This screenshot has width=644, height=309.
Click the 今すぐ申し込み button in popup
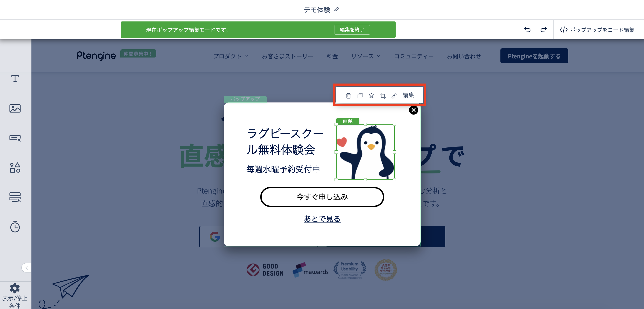click(322, 197)
